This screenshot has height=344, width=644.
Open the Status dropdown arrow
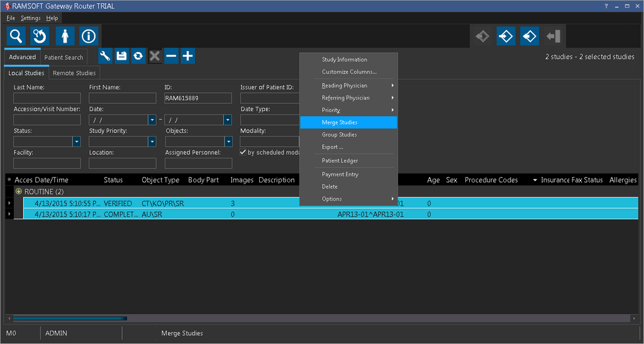(77, 141)
